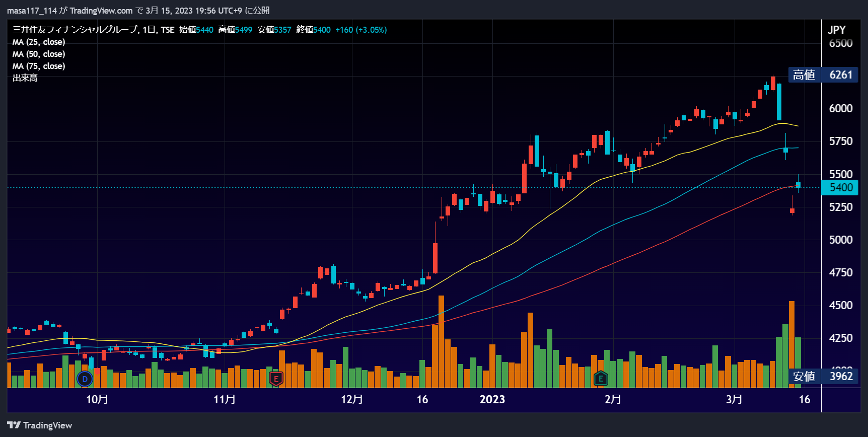The height and width of the screenshot is (437, 868).
Task: Click the 終値5400 close value in header
Action: 313,30
